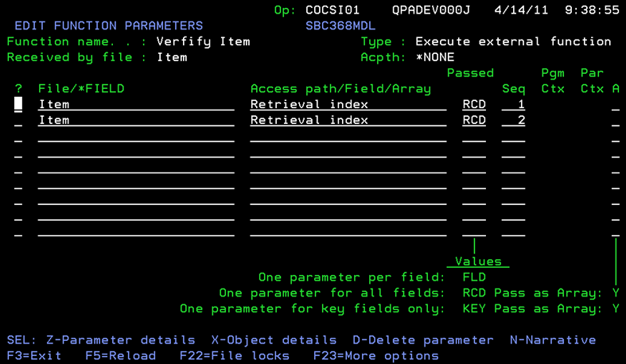Click D-Delete parameter option text
626x364 pixels.
tap(423, 340)
